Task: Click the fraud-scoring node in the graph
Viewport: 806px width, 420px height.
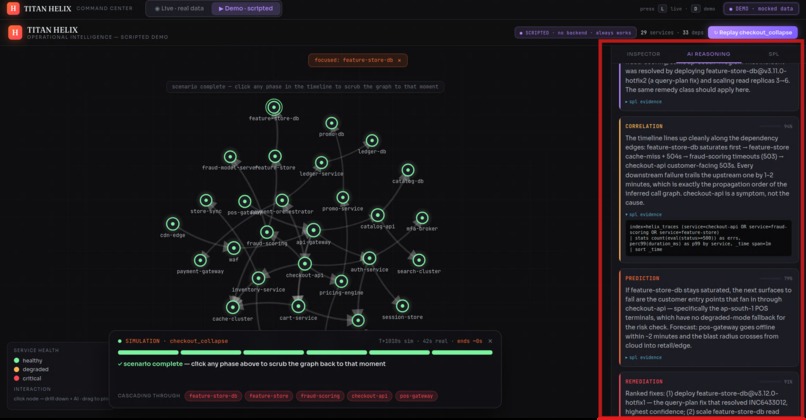Action: [267, 232]
